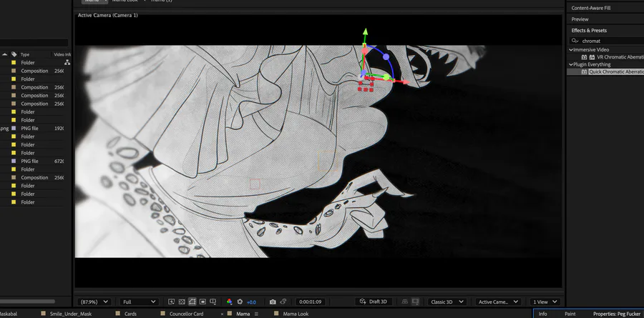Click the Active Camera (Camera 1) label

pyautogui.click(x=107, y=15)
